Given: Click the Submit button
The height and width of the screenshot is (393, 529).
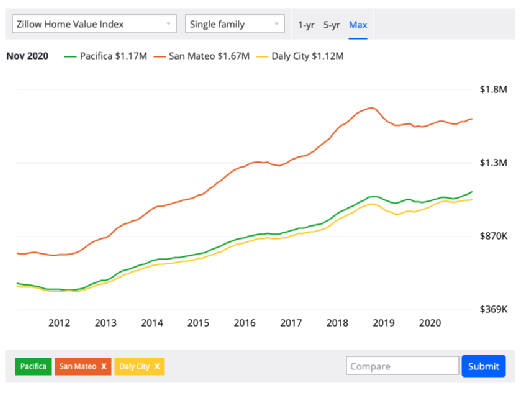Looking at the screenshot, I should coord(483,366).
